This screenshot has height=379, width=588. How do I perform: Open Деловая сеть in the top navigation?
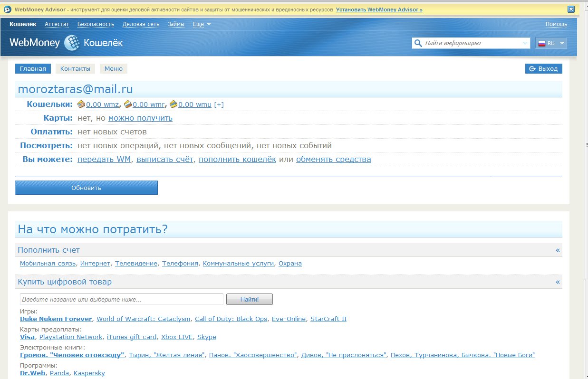[141, 24]
